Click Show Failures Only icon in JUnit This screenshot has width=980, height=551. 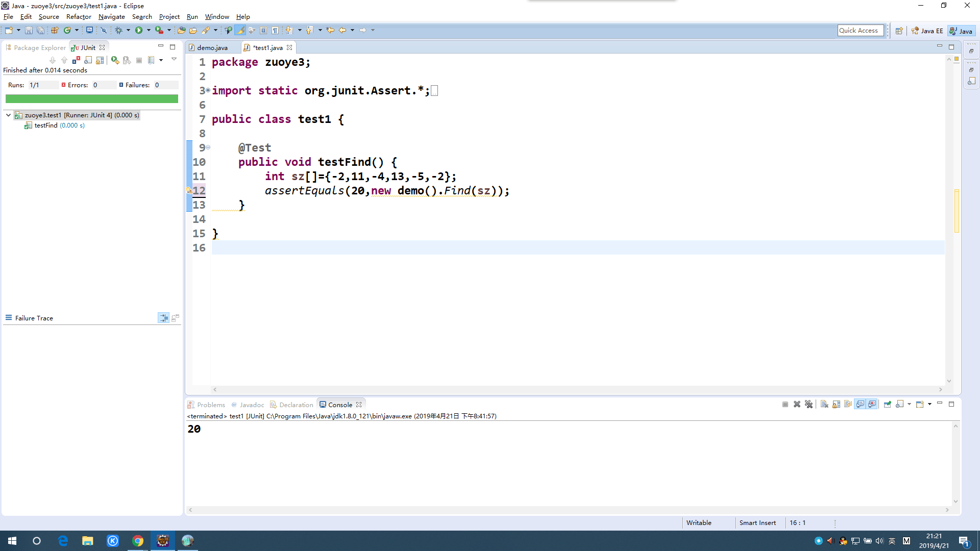[x=76, y=60]
